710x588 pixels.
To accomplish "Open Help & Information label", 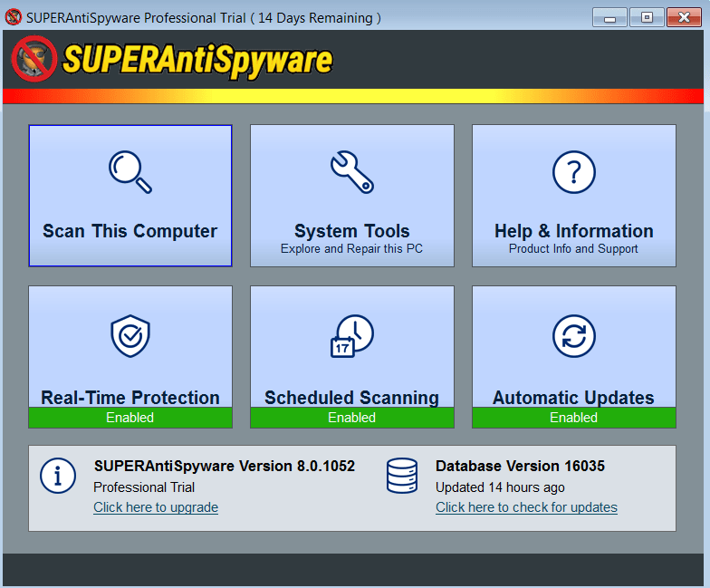I will point(574,231).
